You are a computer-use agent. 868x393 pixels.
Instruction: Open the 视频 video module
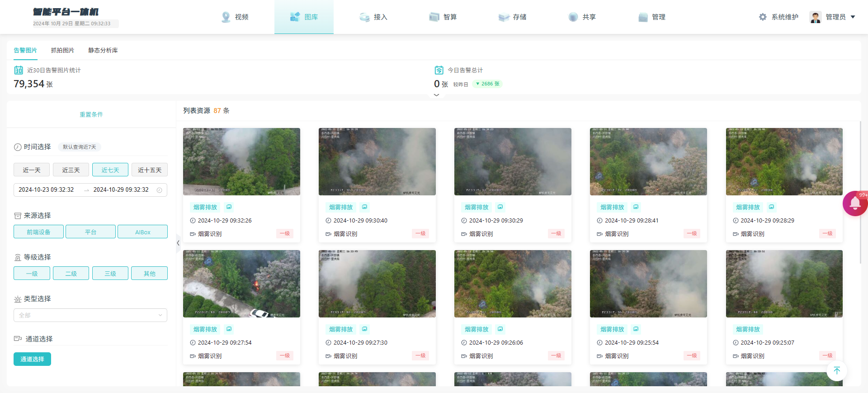coord(235,17)
